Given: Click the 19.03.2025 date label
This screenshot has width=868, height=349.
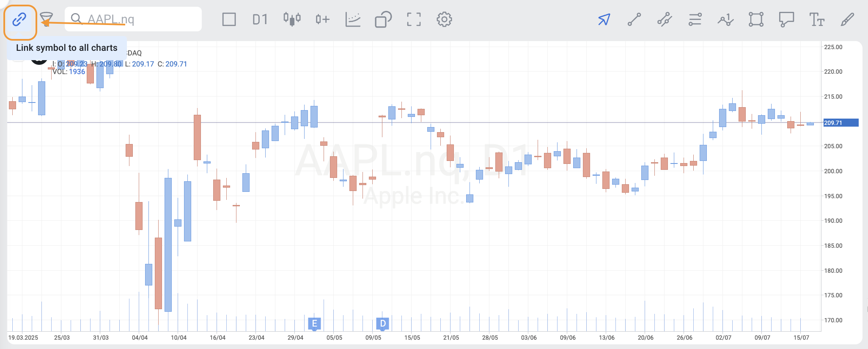Looking at the screenshot, I should (x=23, y=338).
